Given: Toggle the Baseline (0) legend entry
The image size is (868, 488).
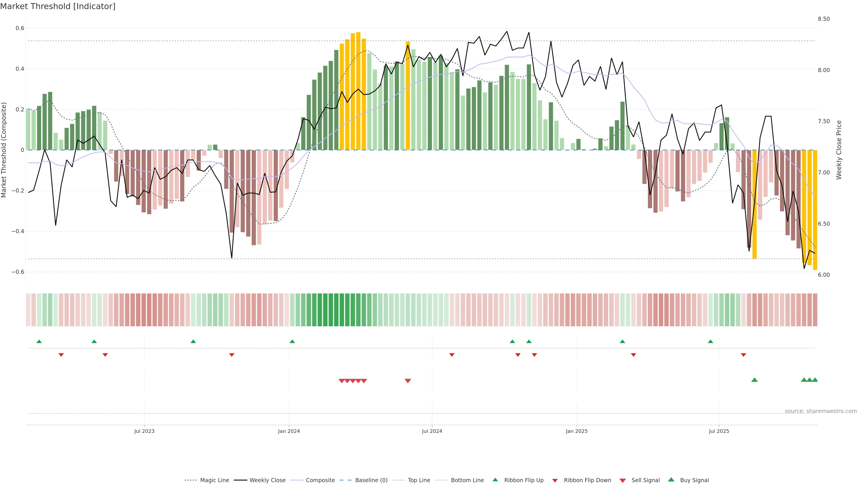Looking at the screenshot, I should point(371,480).
